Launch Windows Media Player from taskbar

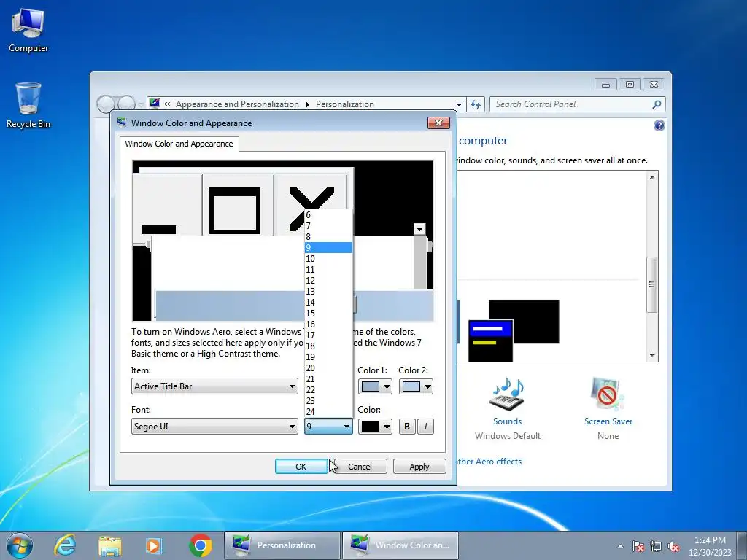click(x=155, y=545)
